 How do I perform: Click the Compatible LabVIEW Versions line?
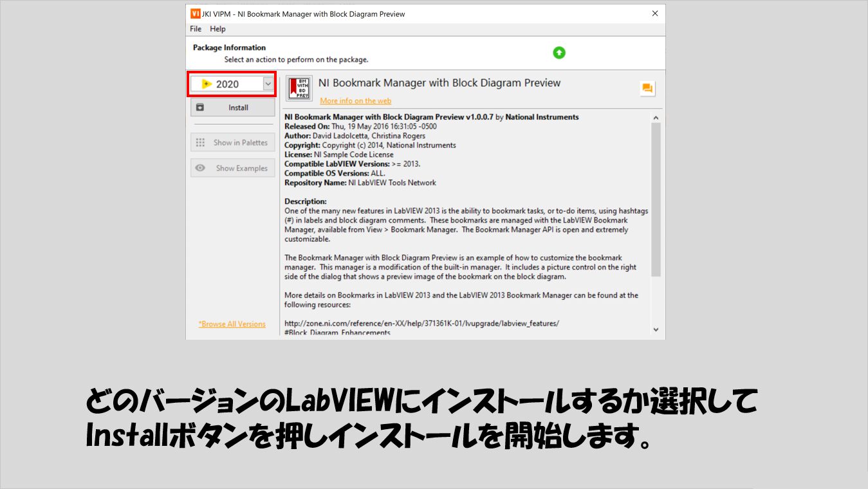353,164
